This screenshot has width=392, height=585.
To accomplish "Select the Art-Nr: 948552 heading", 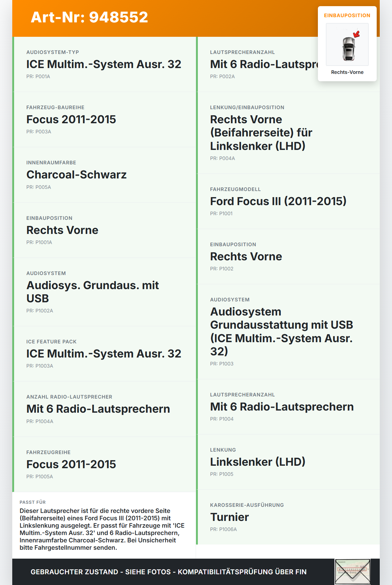I will 89,17.
